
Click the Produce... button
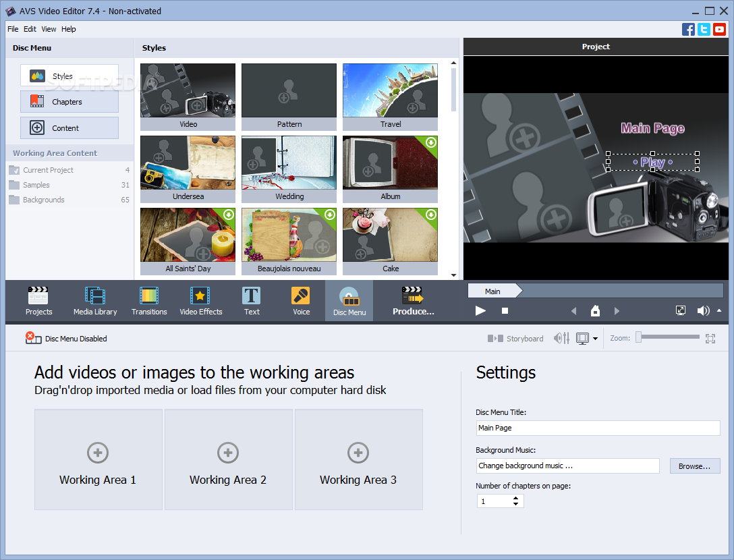click(413, 301)
